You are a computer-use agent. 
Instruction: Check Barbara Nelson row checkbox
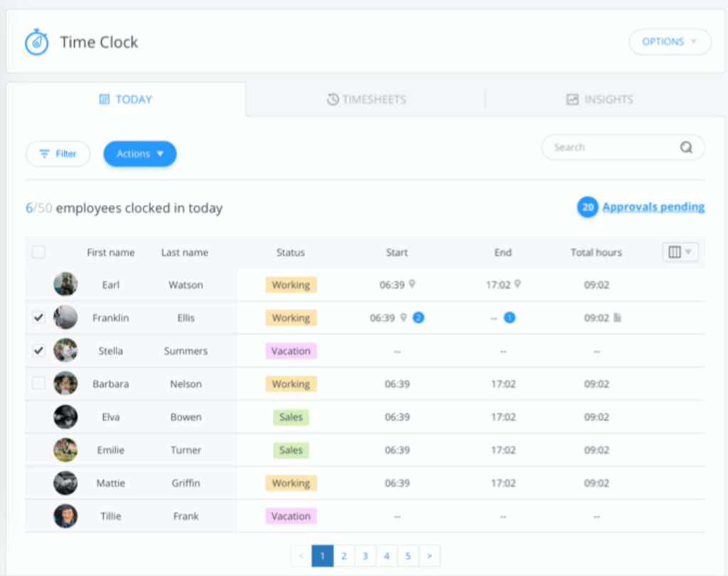click(38, 384)
